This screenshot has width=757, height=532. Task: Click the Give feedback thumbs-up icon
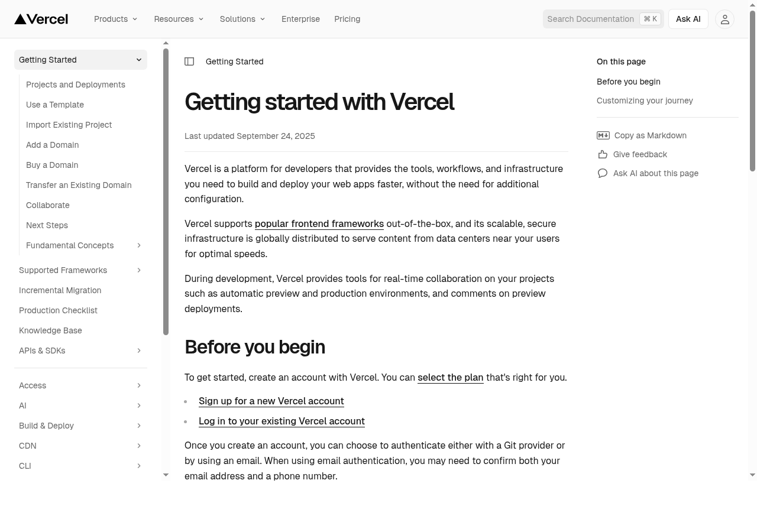(x=603, y=154)
